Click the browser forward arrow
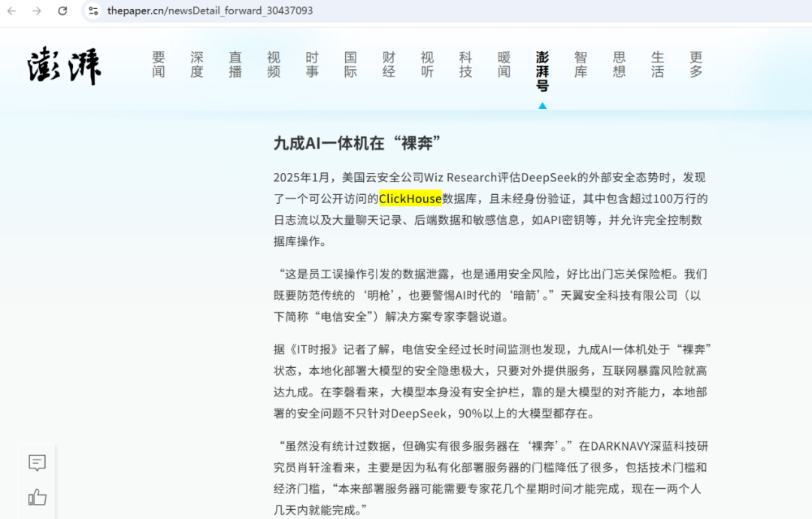This screenshot has width=812, height=519. 37,11
